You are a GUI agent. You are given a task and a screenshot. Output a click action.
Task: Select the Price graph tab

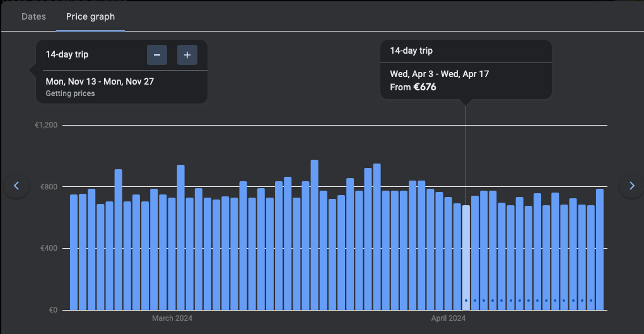coord(90,17)
